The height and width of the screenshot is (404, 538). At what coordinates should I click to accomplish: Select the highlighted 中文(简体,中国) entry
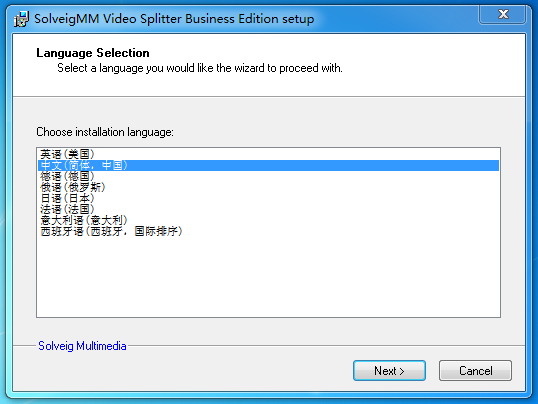pos(268,165)
